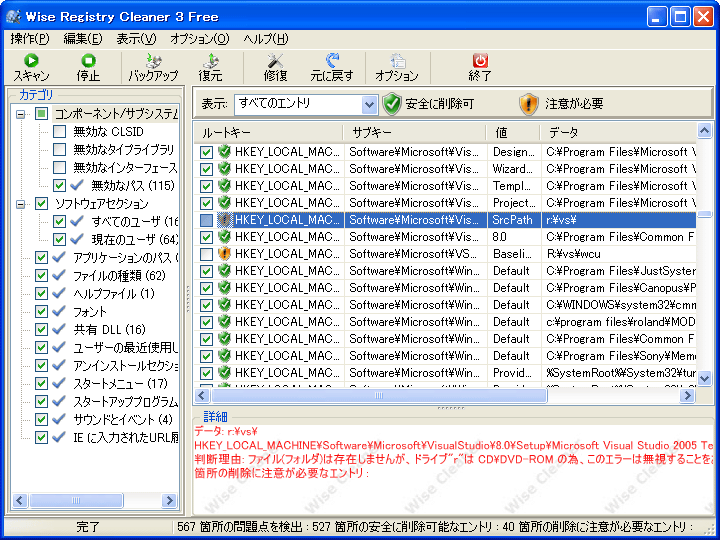
Task: Select the row with data C:¥WINDOWS¥system32
Action: pyautogui.click(x=444, y=305)
